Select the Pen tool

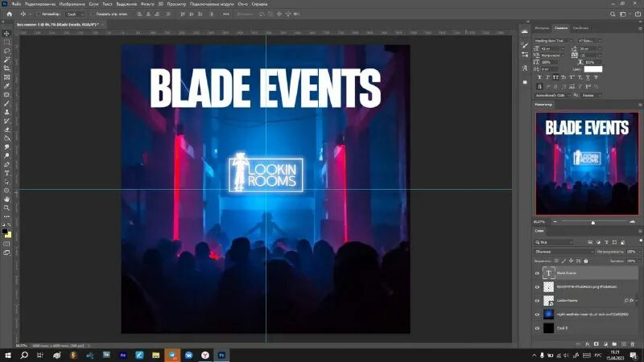pos(6,165)
